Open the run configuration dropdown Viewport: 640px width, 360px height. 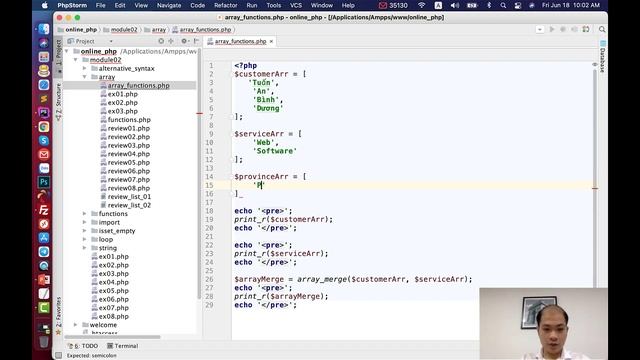[540, 29]
